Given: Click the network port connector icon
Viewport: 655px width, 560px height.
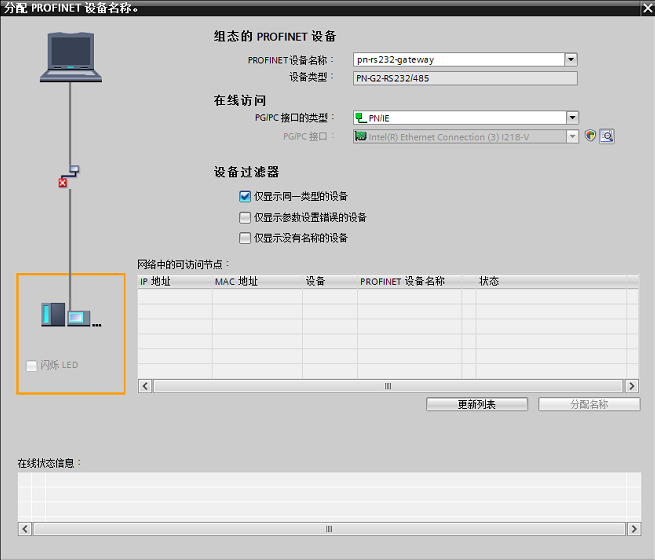Looking at the screenshot, I should point(74,170).
